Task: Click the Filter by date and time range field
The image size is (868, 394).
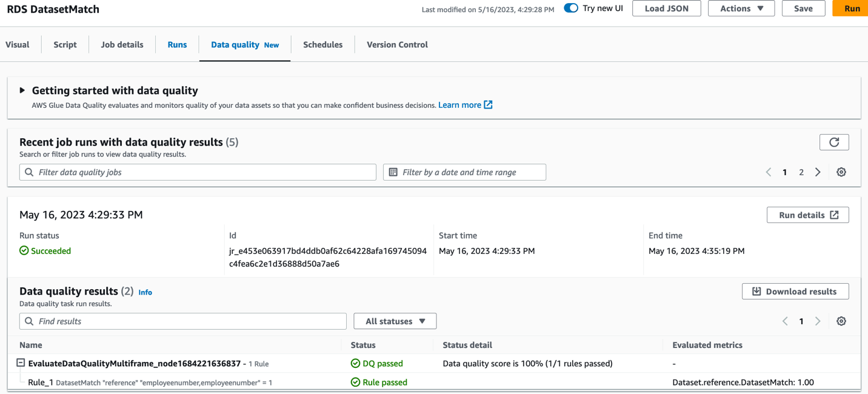Action: pyautogui.click(x=464, y=172)
